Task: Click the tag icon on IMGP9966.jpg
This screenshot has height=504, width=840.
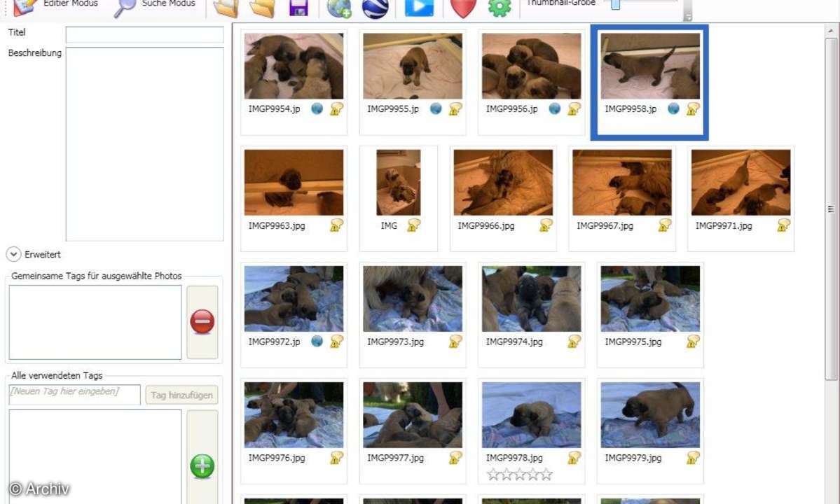Action: [546, 225]
